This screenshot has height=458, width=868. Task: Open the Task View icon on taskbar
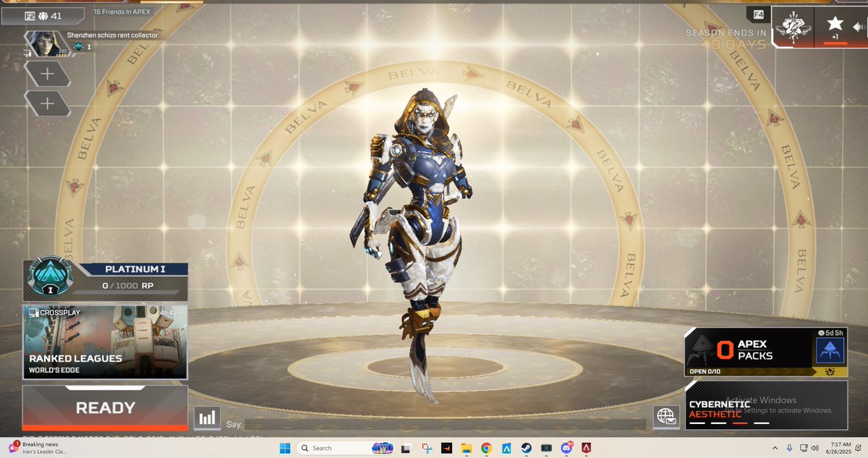407,448
